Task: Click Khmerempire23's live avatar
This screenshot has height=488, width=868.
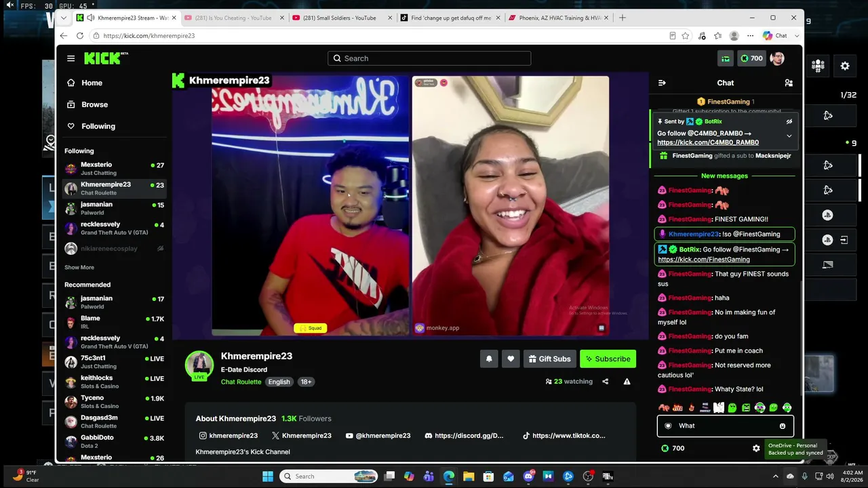Action: click(x=199, y=365)
